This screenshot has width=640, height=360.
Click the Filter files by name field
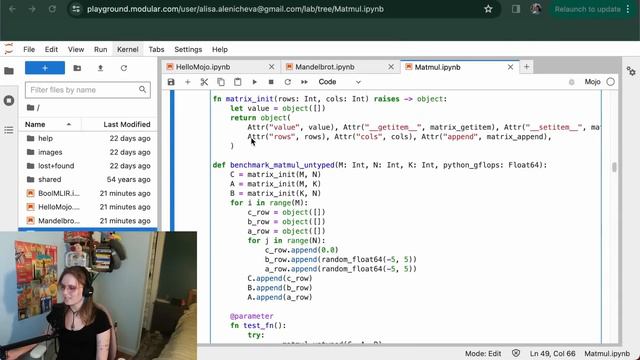click(x=88, y=90)
